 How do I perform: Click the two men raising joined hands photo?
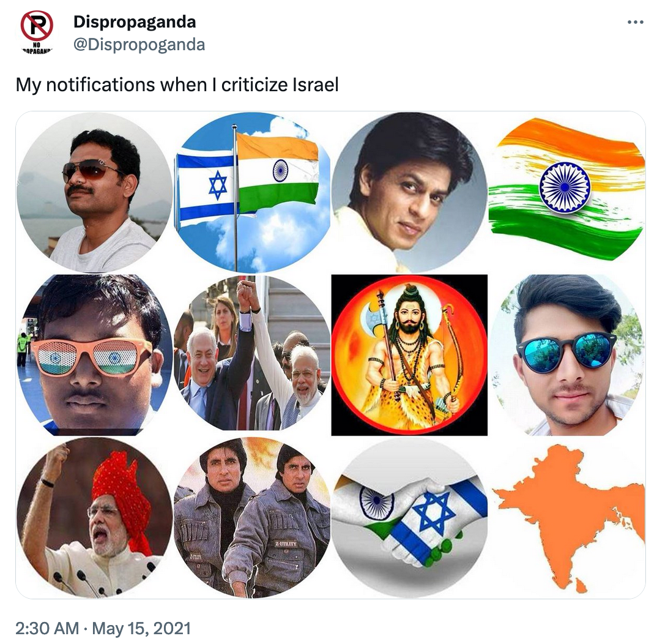click(252, 355)
